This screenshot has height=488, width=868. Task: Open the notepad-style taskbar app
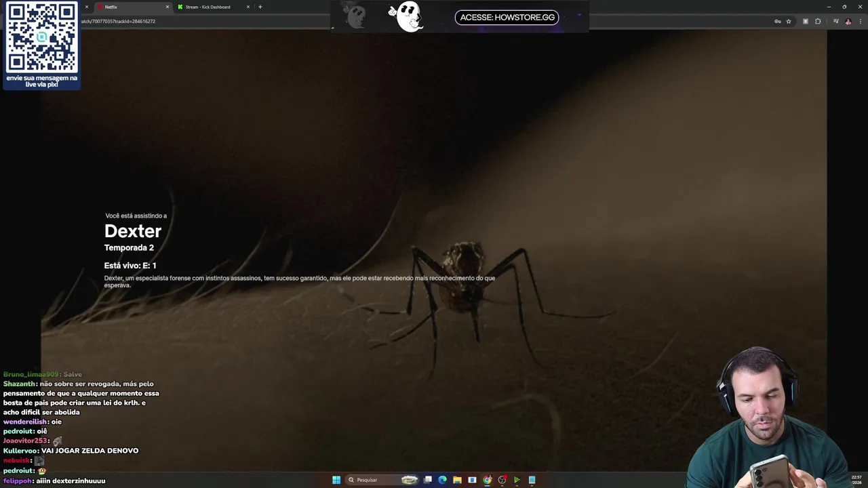click(532, 480)
